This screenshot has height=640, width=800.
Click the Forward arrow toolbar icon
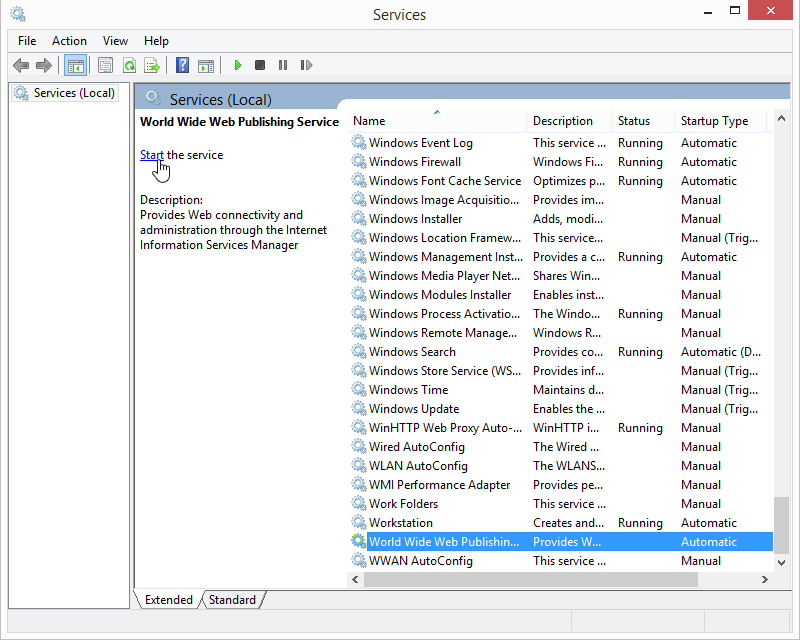44,65
